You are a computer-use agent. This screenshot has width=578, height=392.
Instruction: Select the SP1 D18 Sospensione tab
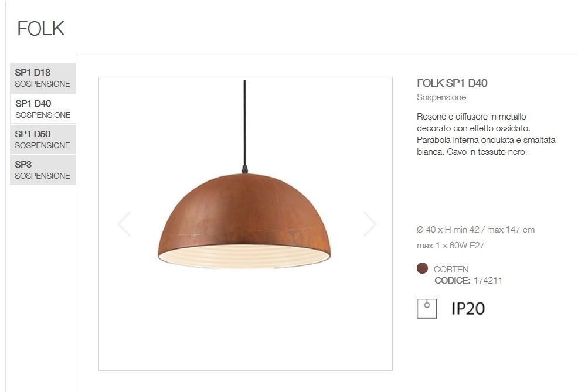click(x=43, y=78)
